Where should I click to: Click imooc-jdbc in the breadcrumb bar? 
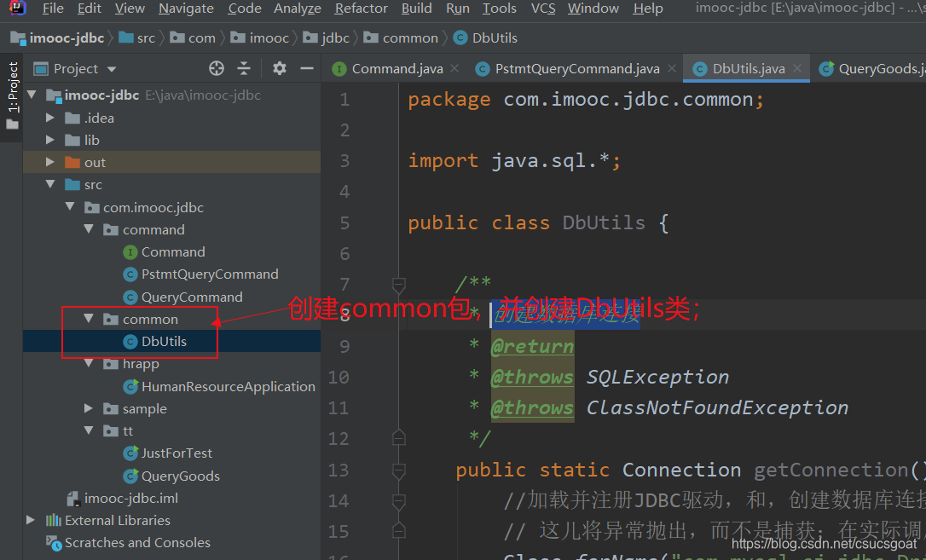[x=67, y=38]
